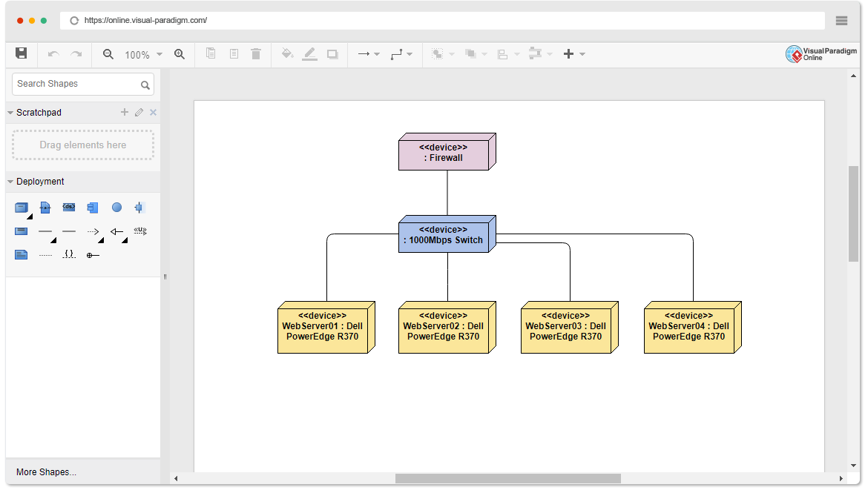Click the Delete trash icon
This screenshot has height=493, width=868.
(256, 53)
